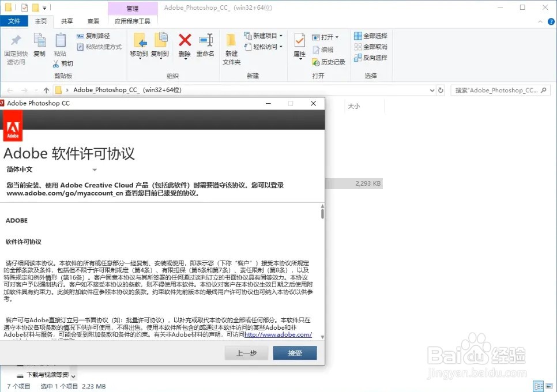
Task: Go up one folder level
Action: [46, 91]
